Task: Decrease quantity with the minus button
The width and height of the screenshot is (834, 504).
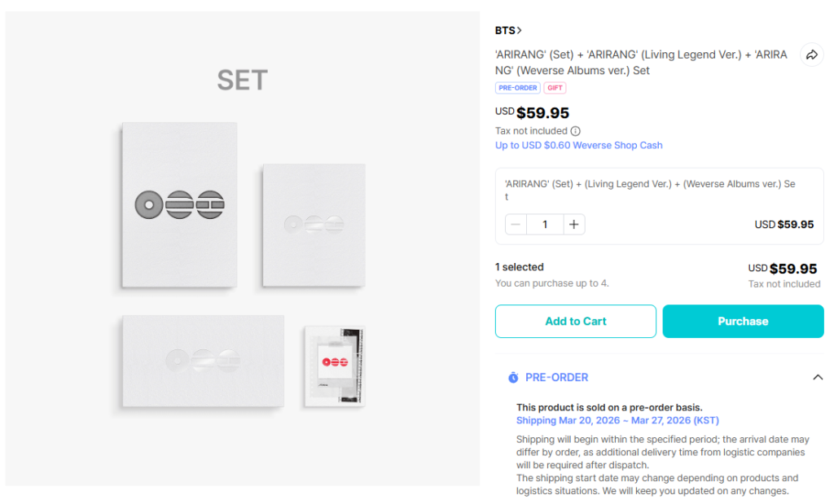Action: tap(516, 225)
